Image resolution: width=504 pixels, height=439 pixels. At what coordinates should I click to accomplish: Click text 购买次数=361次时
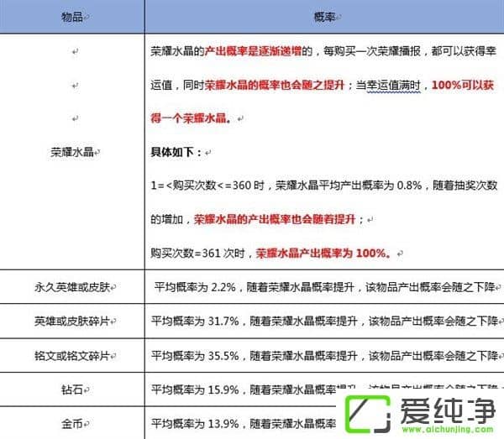click(197, 253)
